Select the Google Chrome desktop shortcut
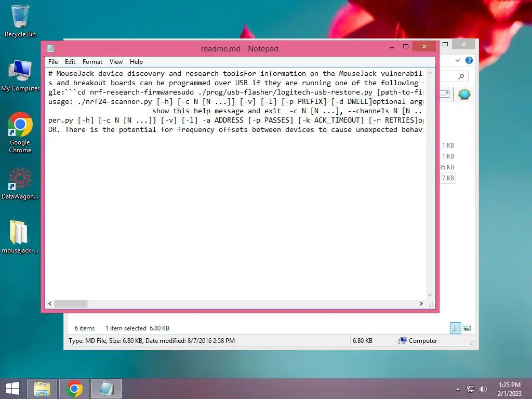Screen dimensions: 532x399 [x=20, y=132]
